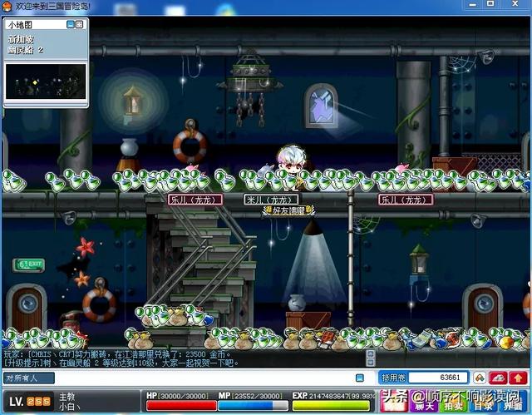The width and height of the screenshot is (532, 415).
Task: Click the red up-arrow icon
Action: pos(518,378)
